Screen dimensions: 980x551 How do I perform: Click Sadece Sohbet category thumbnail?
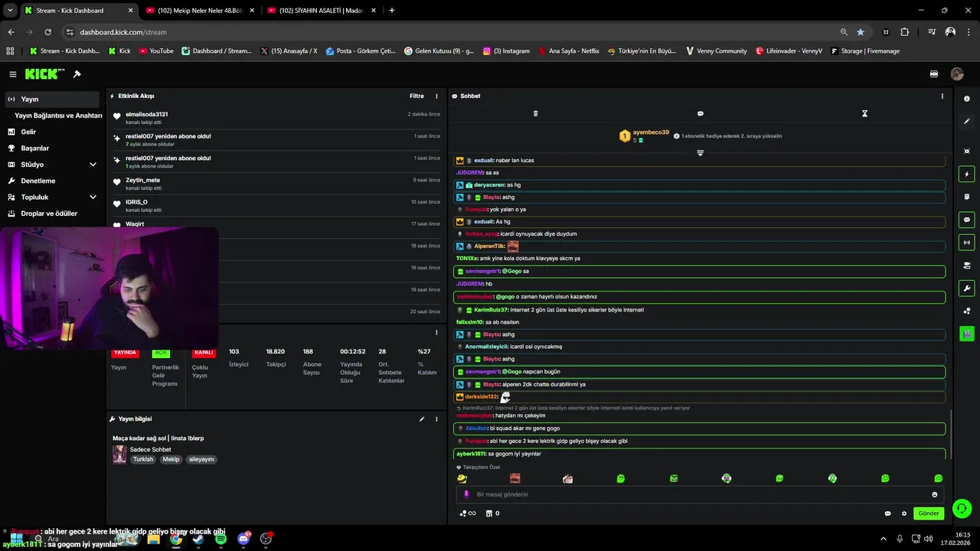click(x=119, y=455)
